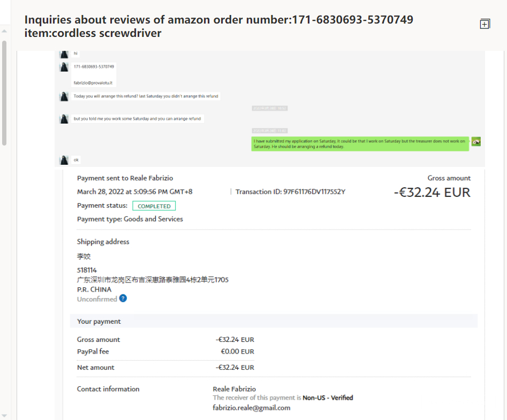This screenshot has height=420, width=507.
Task: Click the recipient name 李姣 in shipping address
Action: (84, 256)
